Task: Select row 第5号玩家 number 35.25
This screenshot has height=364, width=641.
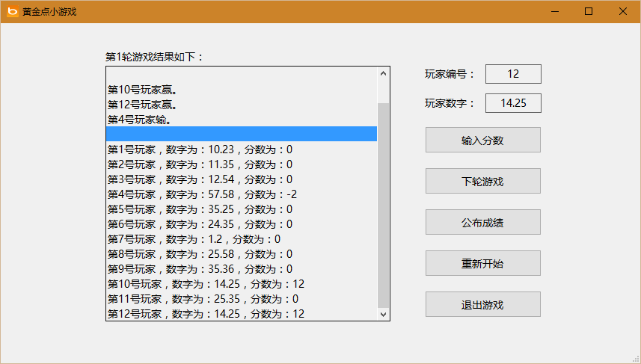Action: [242, 209]
